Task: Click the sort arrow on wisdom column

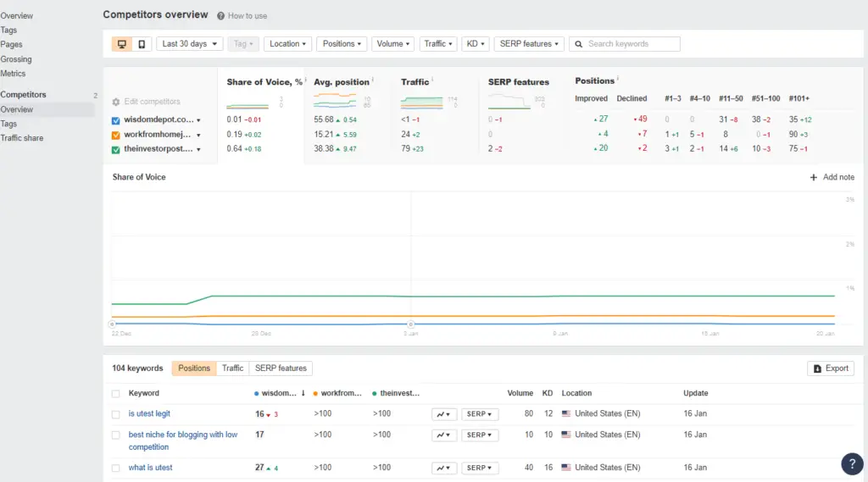Action: tap(303, 393)
